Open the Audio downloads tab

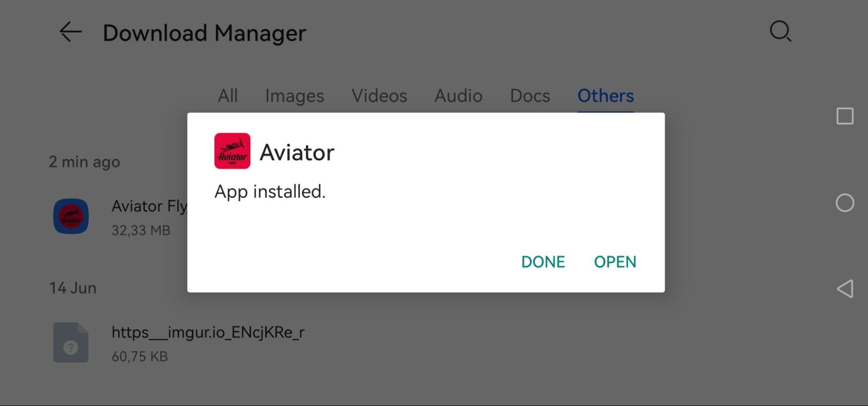(458, 96)
